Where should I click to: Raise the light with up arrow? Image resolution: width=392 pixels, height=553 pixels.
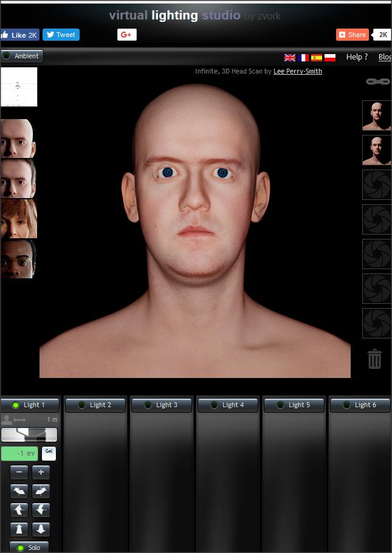(x=19, y=529)
